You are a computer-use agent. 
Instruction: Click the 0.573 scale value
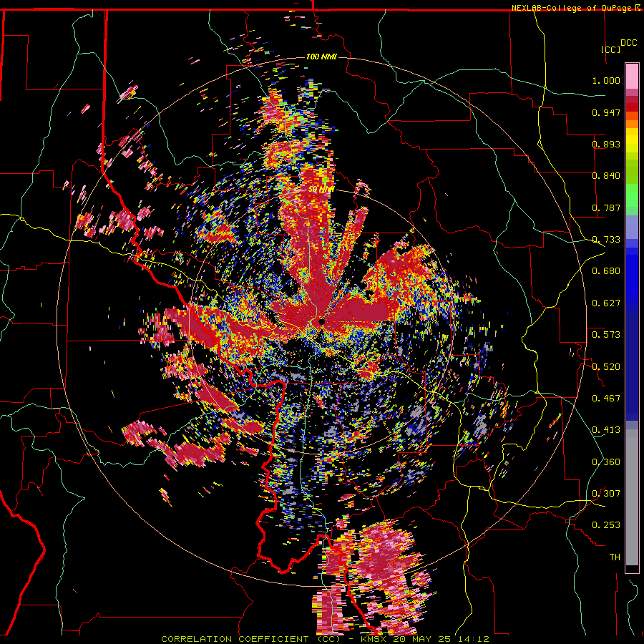606,335
